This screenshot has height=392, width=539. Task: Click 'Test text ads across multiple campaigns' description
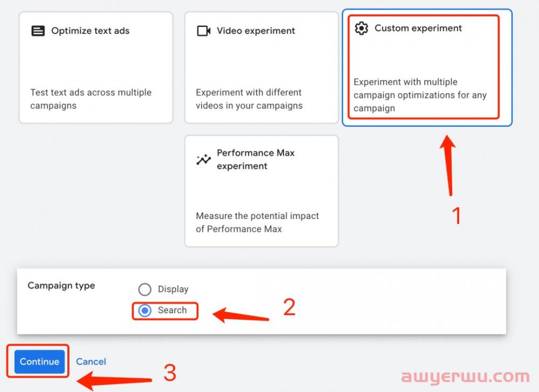91,99
